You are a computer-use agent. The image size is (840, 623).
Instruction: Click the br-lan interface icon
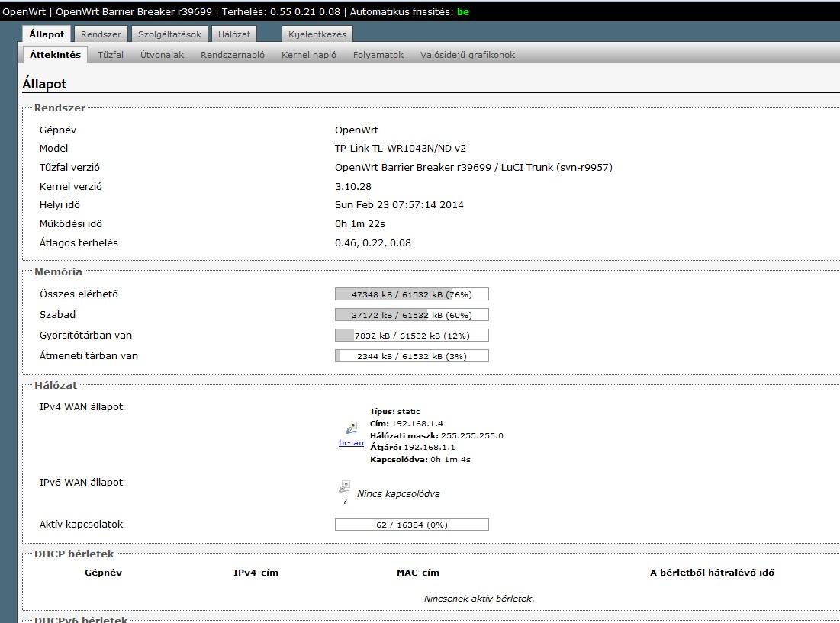click(352, 428)
